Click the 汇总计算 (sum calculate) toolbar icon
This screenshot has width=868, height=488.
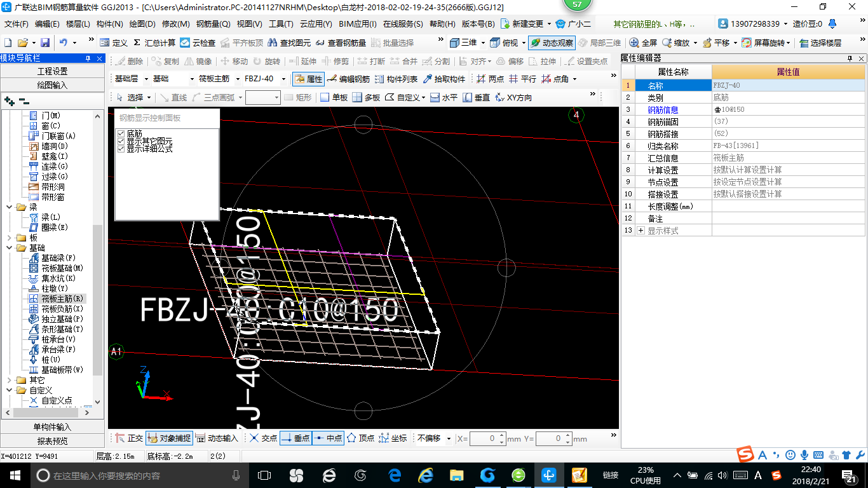pos(154,43)
